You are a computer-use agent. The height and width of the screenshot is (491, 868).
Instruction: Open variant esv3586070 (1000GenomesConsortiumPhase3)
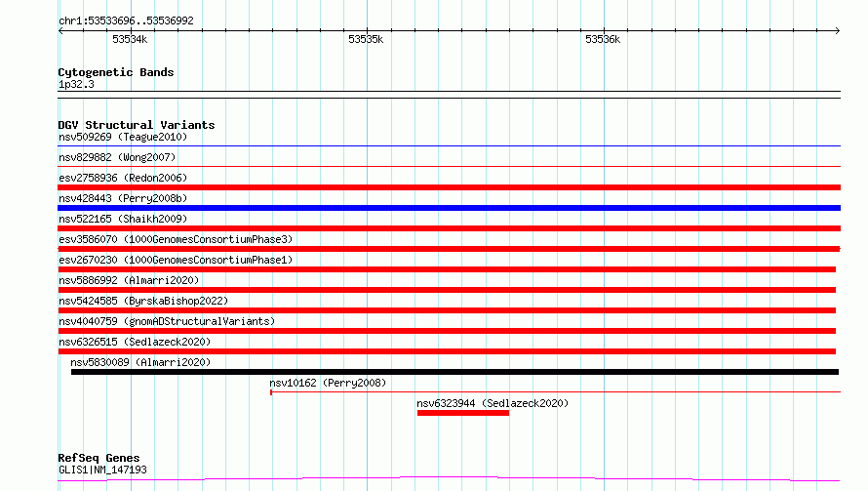pos(176,239)
